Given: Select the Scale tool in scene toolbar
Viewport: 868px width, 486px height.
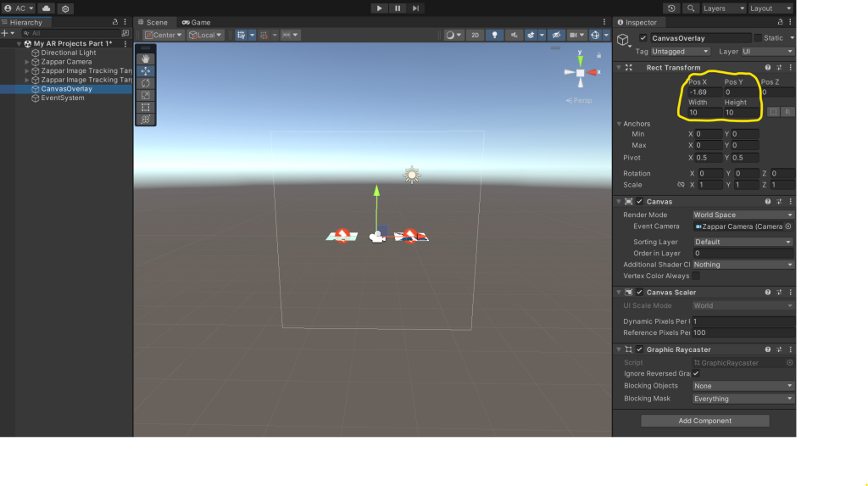Looking at the screenshot, I should point(145,95).
